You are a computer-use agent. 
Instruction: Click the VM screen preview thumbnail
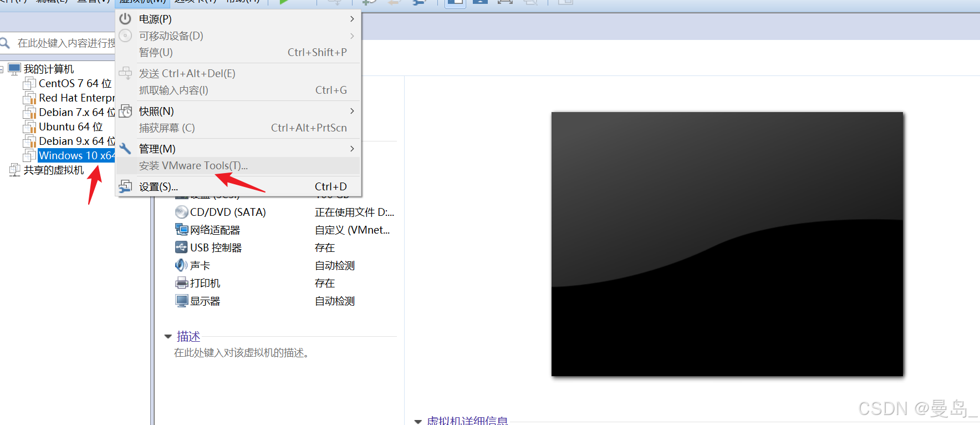727,244
